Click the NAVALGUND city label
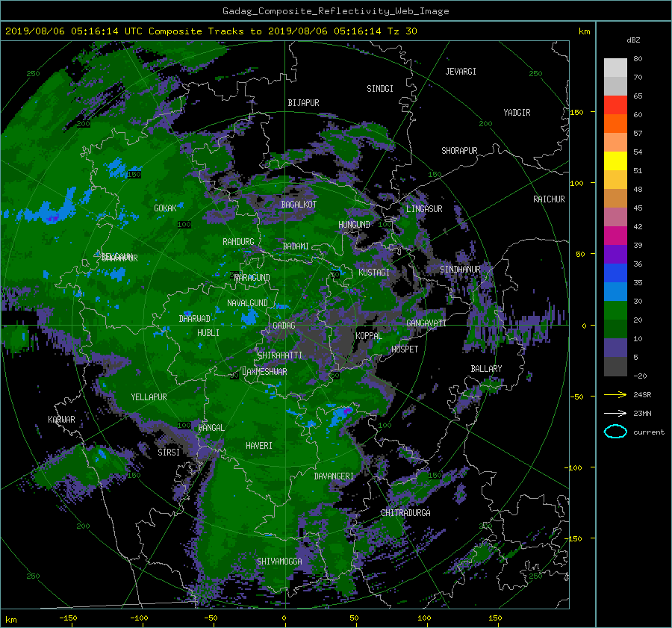 click(x=247, y=303)
